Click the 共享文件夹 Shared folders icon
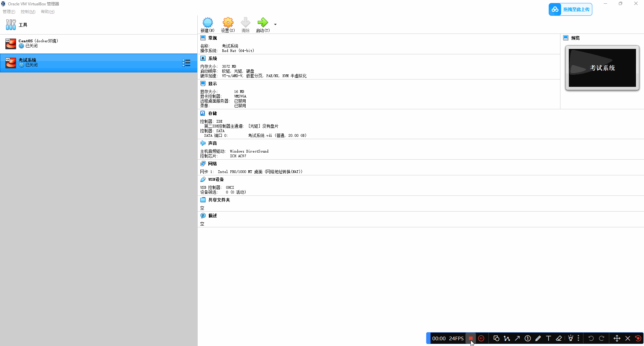644x346 pixels. pyautogui.click(x=203, y=200)
